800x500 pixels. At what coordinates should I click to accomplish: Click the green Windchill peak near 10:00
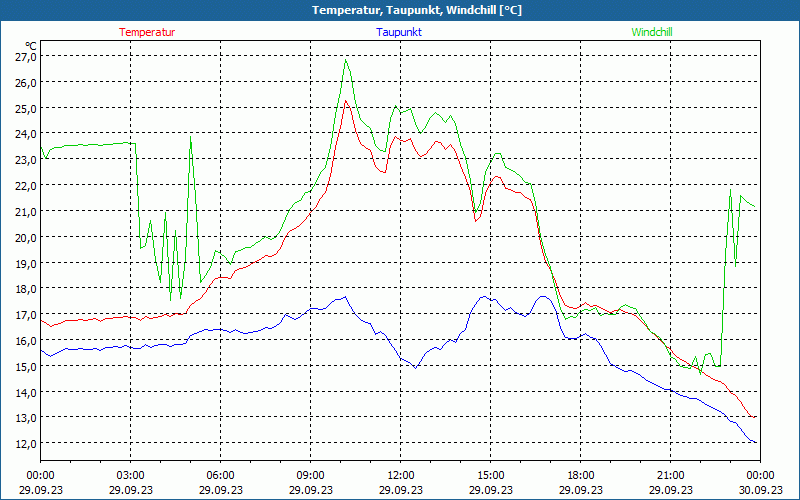click(346, 60)
